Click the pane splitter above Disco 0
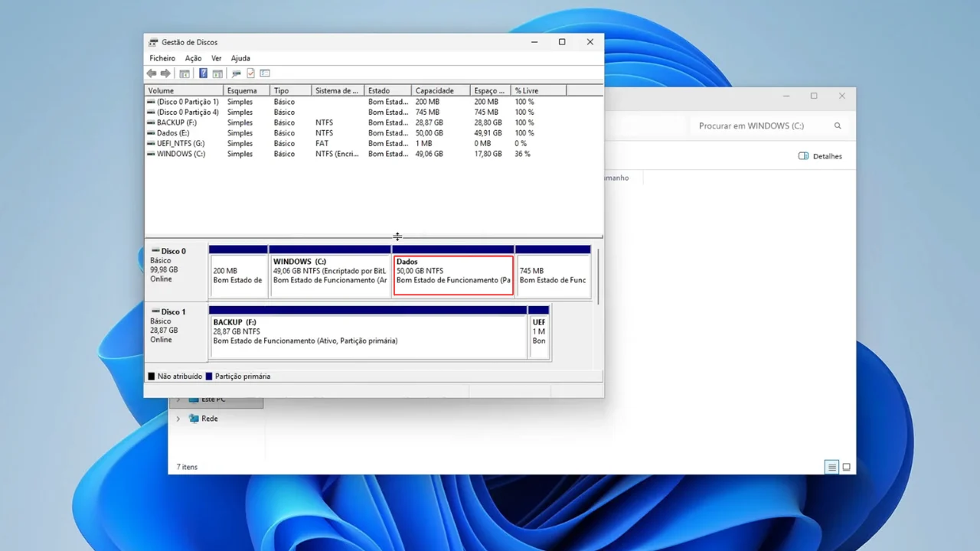Image resolution: width=980 pixels, height=551 pixels. click(374, 236)
